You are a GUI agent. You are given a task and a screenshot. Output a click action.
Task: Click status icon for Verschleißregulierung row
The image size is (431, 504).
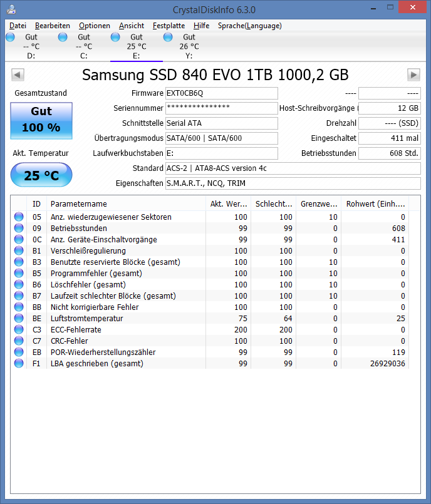[19, 250]
